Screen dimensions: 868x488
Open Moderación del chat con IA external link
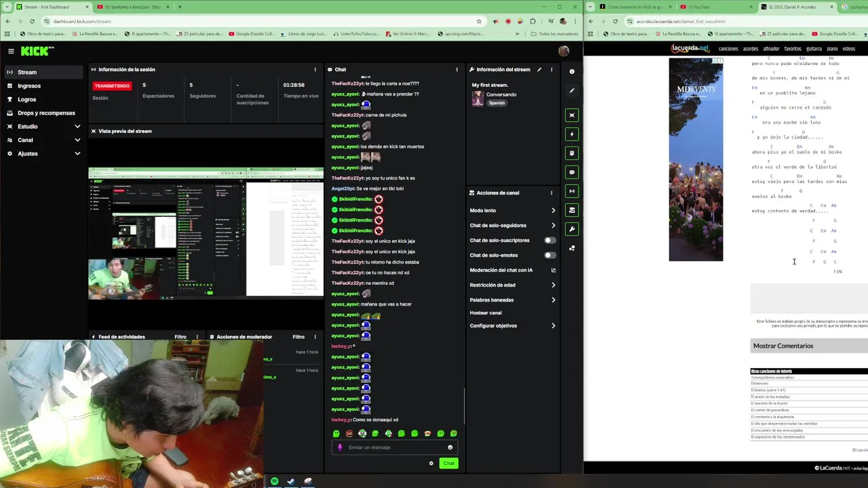click(553, 270)
